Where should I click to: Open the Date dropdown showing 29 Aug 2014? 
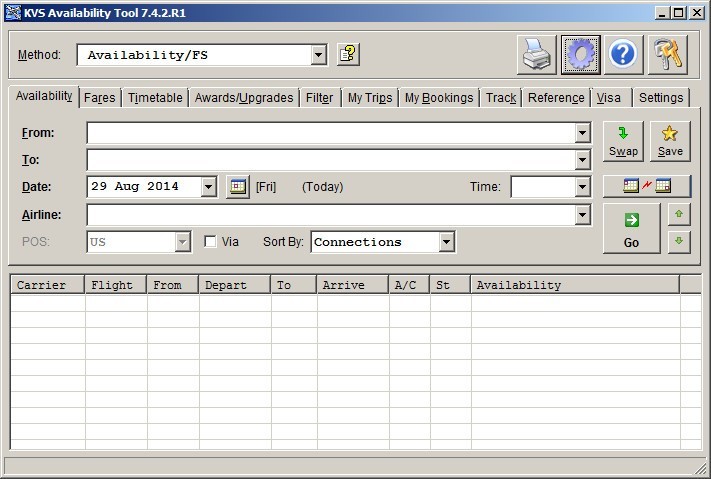click(x=209, y=186)
